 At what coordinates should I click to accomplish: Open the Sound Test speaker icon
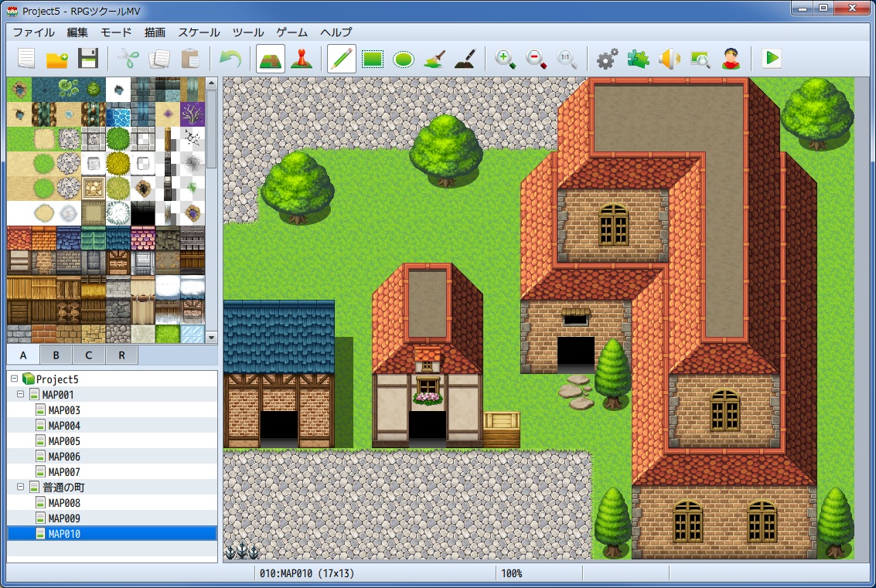669,58
